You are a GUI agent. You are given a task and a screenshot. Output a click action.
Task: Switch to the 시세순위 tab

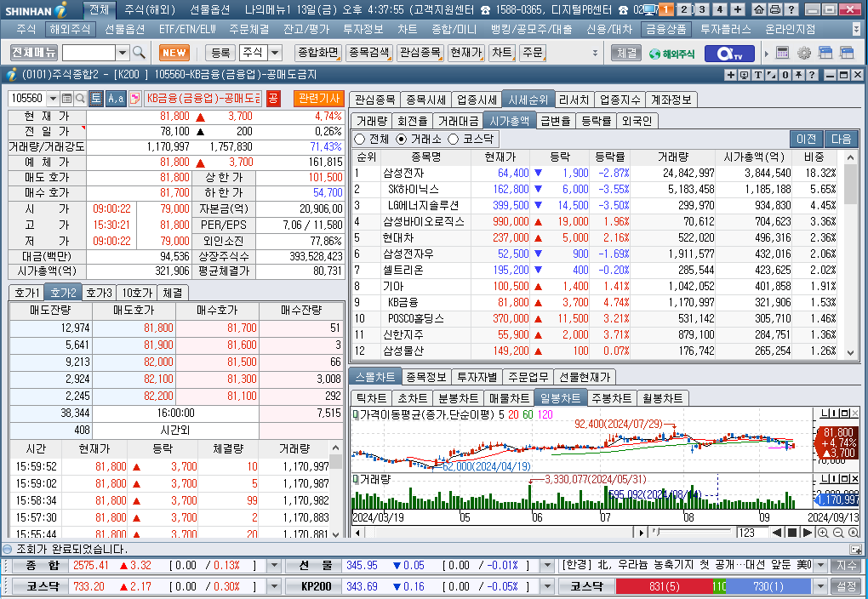528,100
